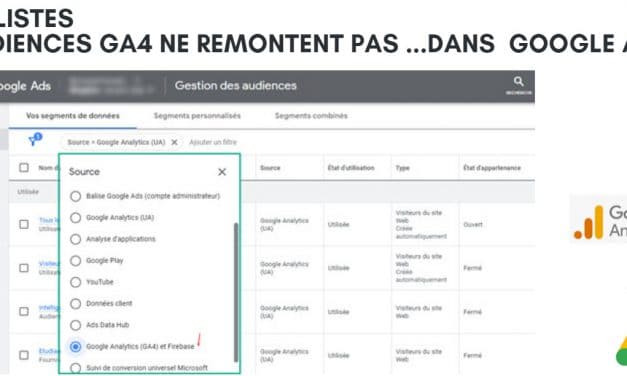
Task: Choose Suivi de conversion universel Microsoft
Action: pos(76,368)
